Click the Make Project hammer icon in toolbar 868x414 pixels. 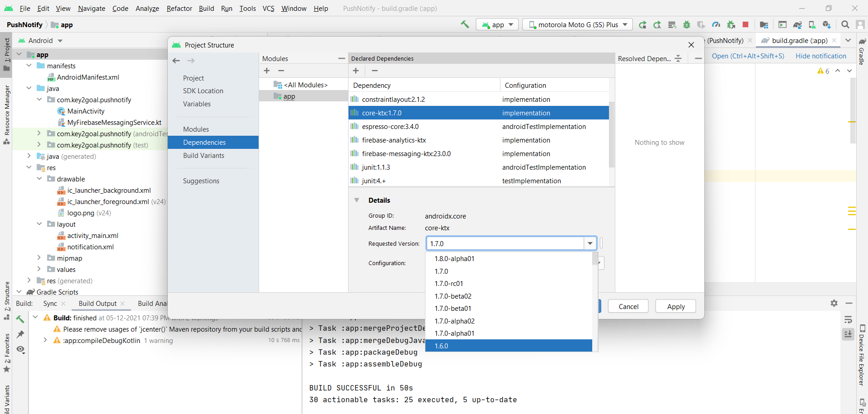pyautogui.click(x=465, y=24)
